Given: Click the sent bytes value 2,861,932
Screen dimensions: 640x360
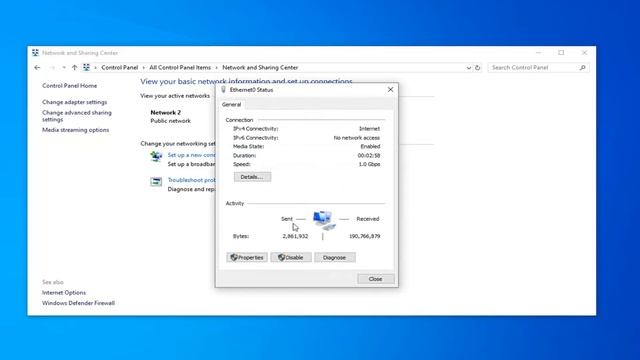Looking at the screenshot, I should coord(295,236).
